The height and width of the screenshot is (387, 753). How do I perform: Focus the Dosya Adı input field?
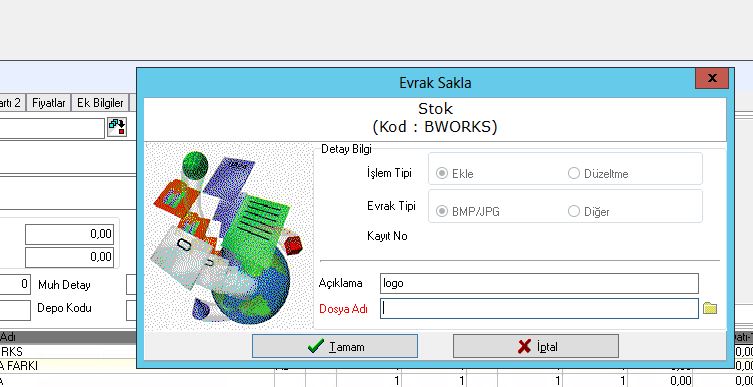click(539, 309)
